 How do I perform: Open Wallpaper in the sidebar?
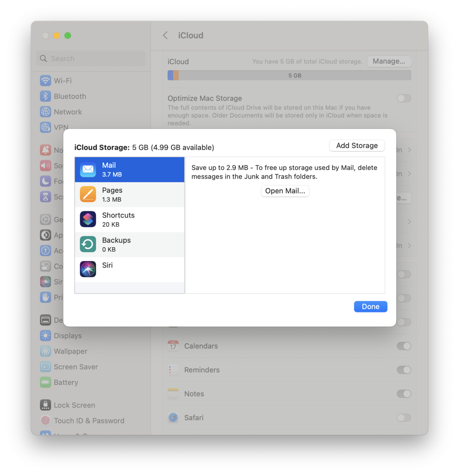coord(91,351)
